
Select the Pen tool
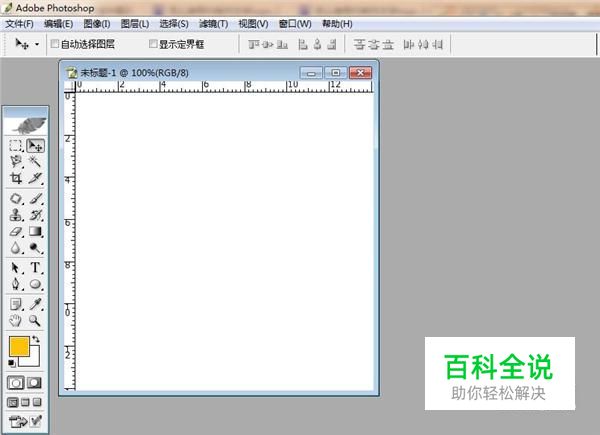click(16, 284)
